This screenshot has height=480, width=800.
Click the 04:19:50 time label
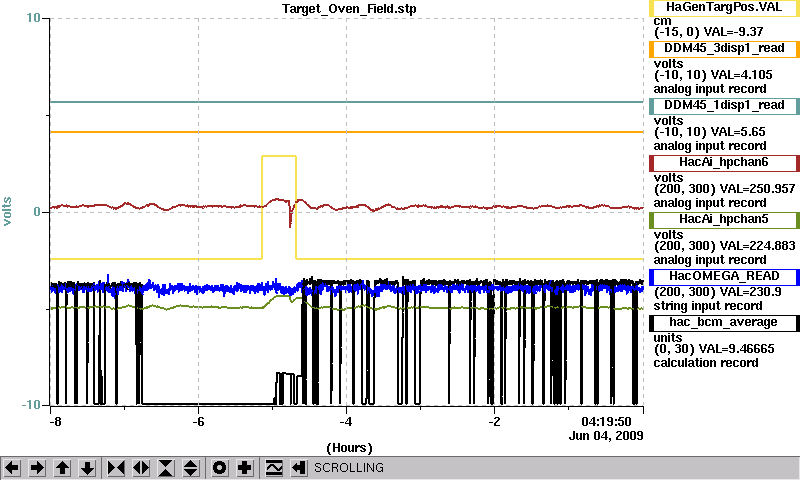point(607,422)
